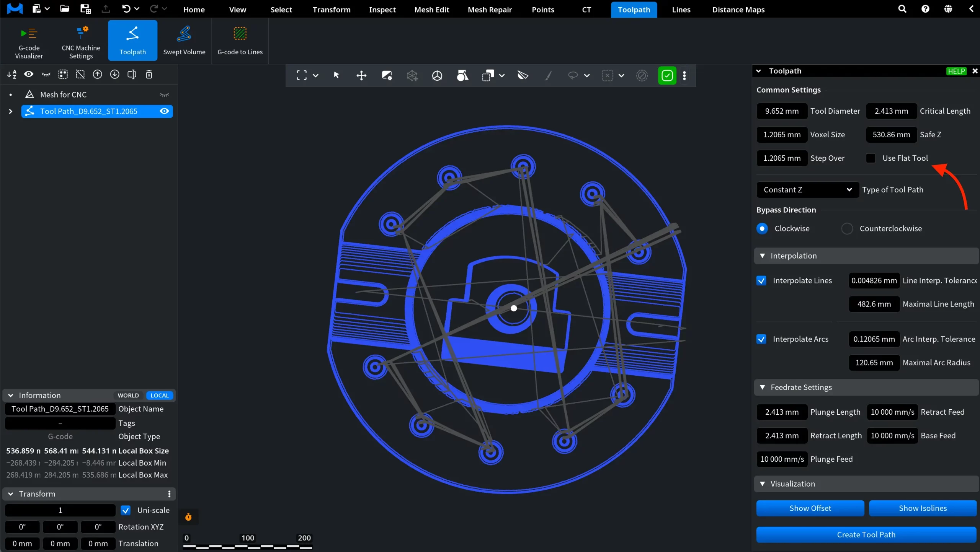Collapse the Feedrate Settings section
The width and height of the screenshot is (980, 552).
pyautogui.click(x=763, y=387)
